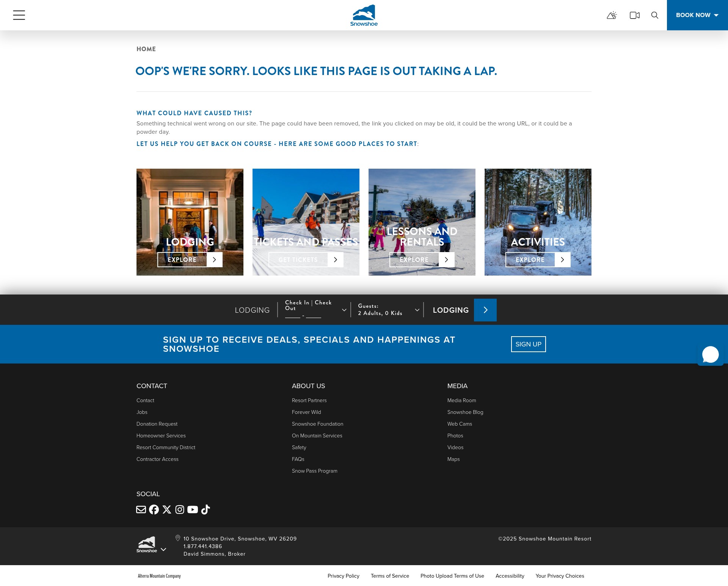Image resolution: width=728 pixels, height=586 pixels.
Task: Open Videos footer link
Action: (x=455, y=447)
